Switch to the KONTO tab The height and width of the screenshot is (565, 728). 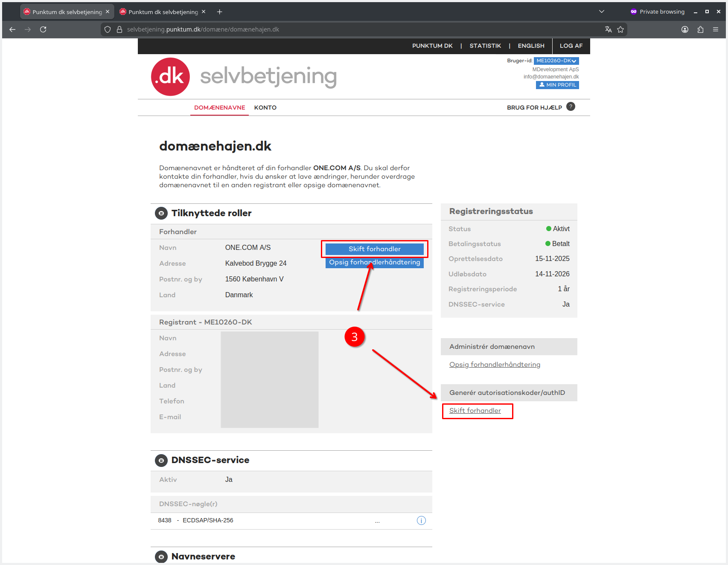point(265,107)
